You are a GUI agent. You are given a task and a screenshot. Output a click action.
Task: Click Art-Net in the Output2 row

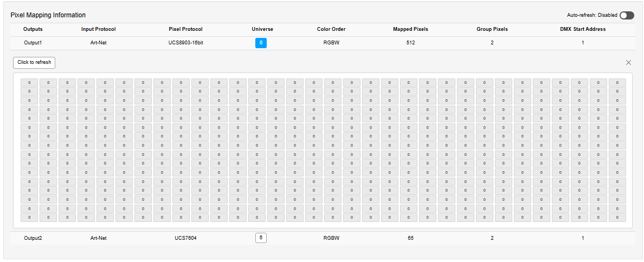[x=99, y=238]
